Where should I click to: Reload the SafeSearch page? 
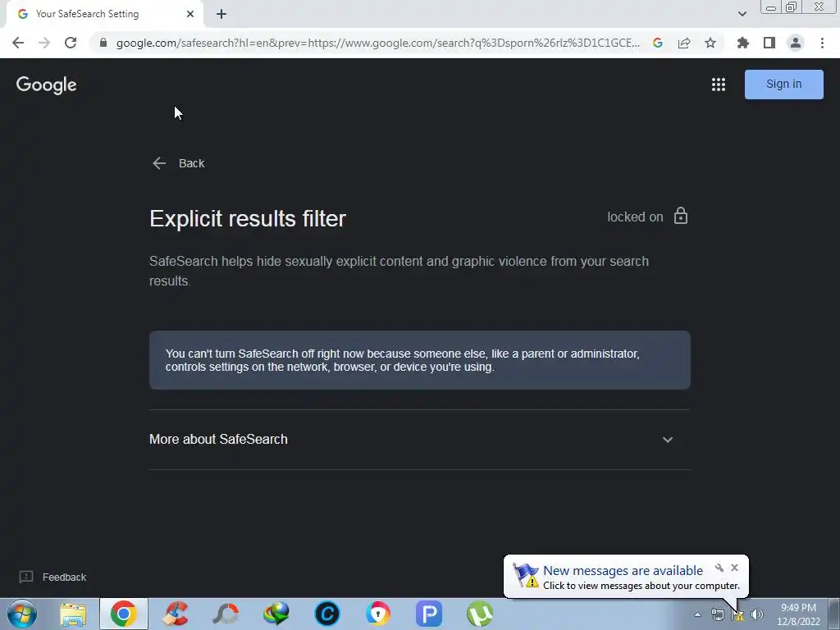click(x=71, y=43)
